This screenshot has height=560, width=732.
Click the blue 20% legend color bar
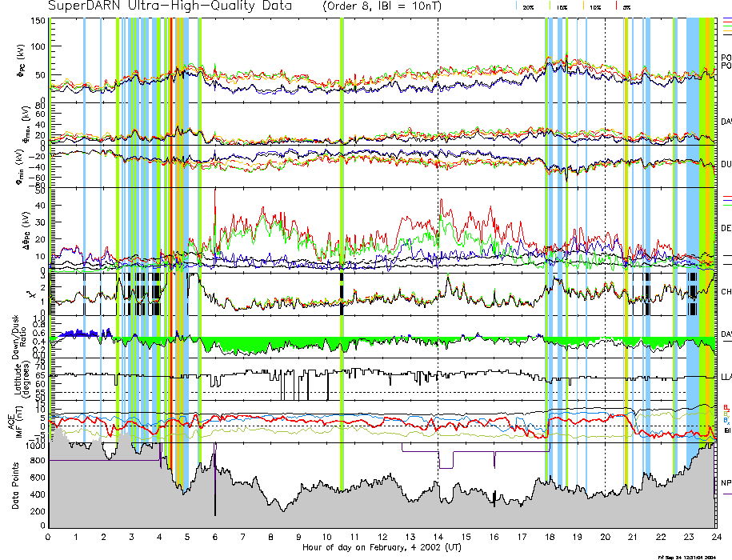coord(516,6)
